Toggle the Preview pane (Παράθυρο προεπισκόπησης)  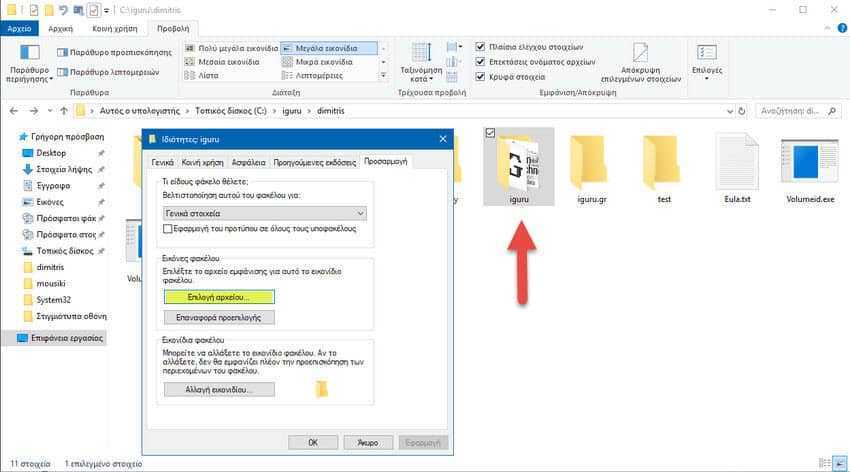click(114, 53)
